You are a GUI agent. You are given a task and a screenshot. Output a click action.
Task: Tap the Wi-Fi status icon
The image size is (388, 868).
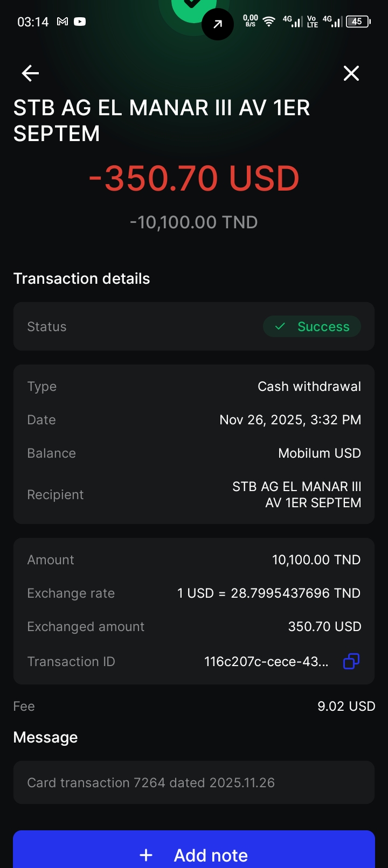click(268, 22)
